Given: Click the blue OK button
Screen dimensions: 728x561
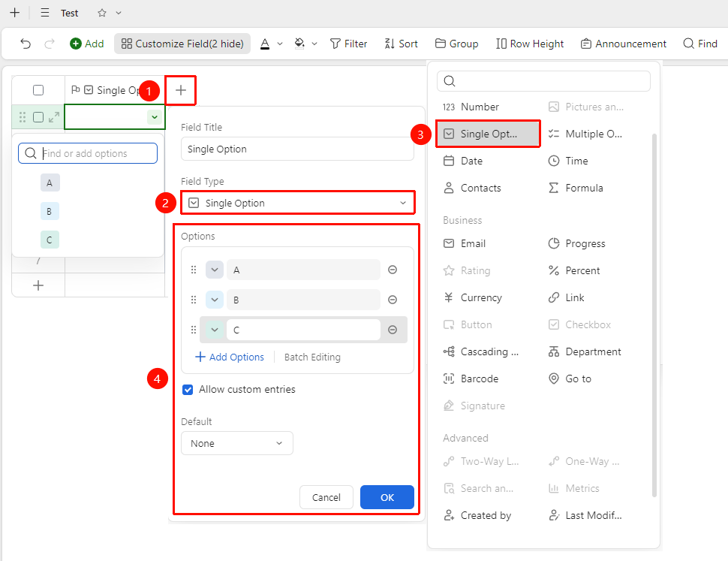Looking at the screenshot, I should coord(387,497).
